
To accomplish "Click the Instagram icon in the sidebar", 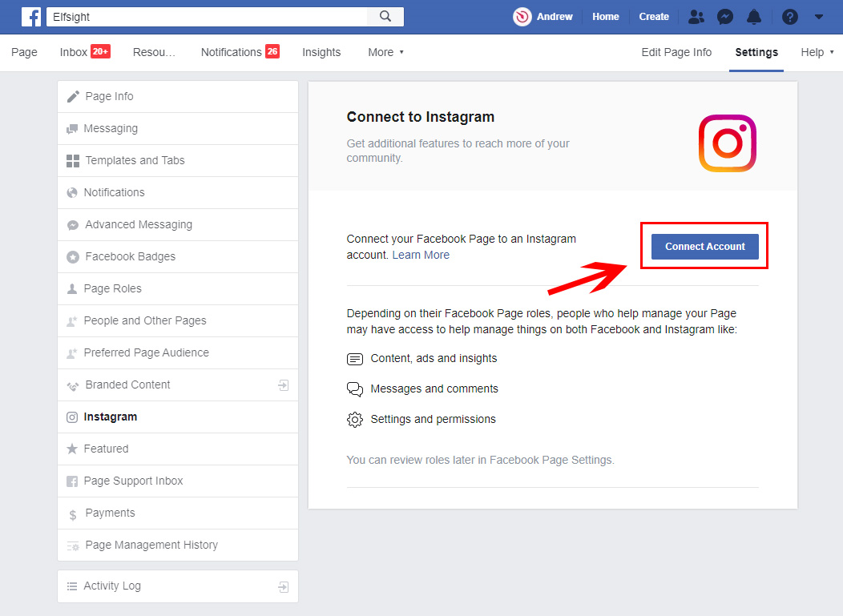I will pos(72,417).
